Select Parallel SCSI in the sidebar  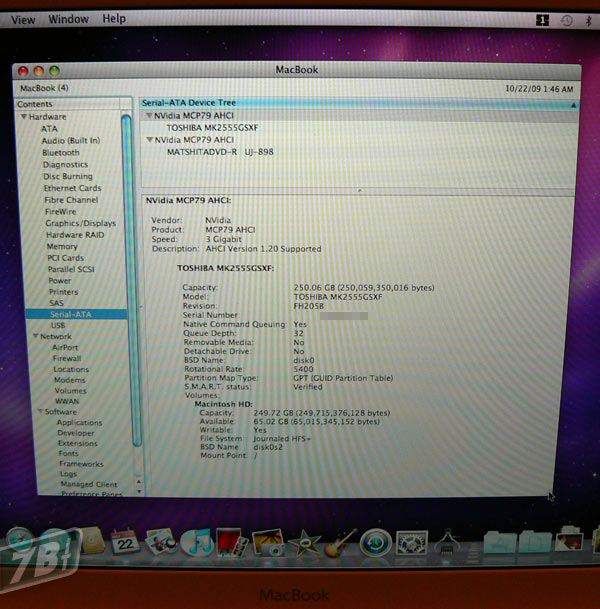71,269
